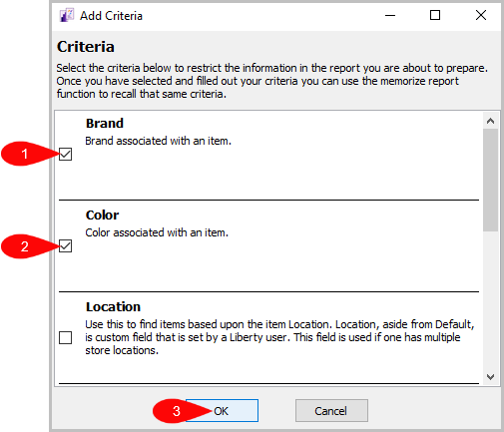The image size is (504, 432).
Task: Minimize the Add Criteria window
Action: (x=390, y=15)
